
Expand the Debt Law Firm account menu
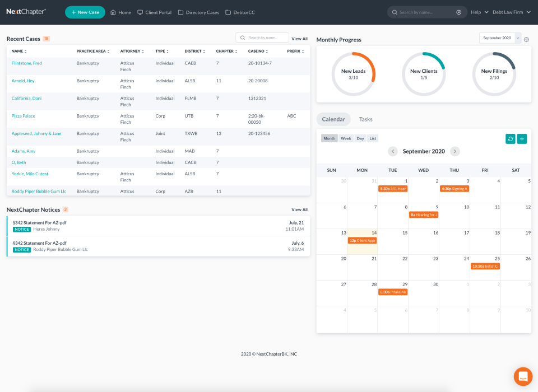[x=509, y=12]
